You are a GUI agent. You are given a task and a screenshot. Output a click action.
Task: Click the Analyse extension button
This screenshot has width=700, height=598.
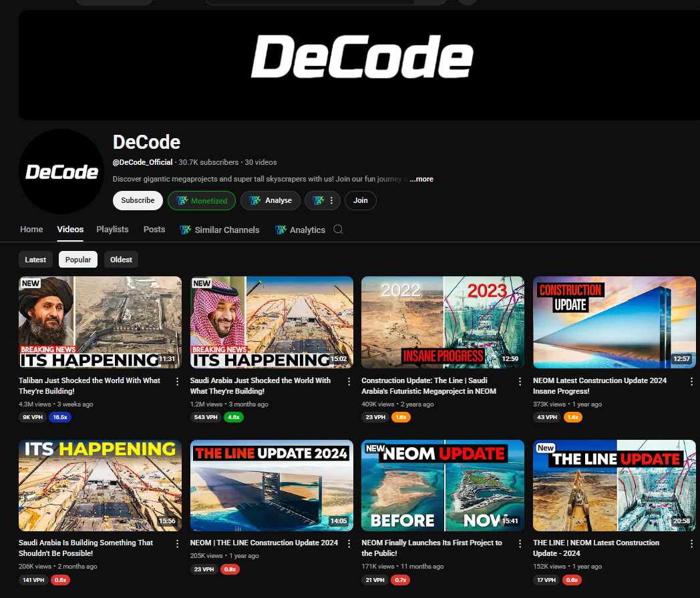pyautogui.click(x=271, y=200)
